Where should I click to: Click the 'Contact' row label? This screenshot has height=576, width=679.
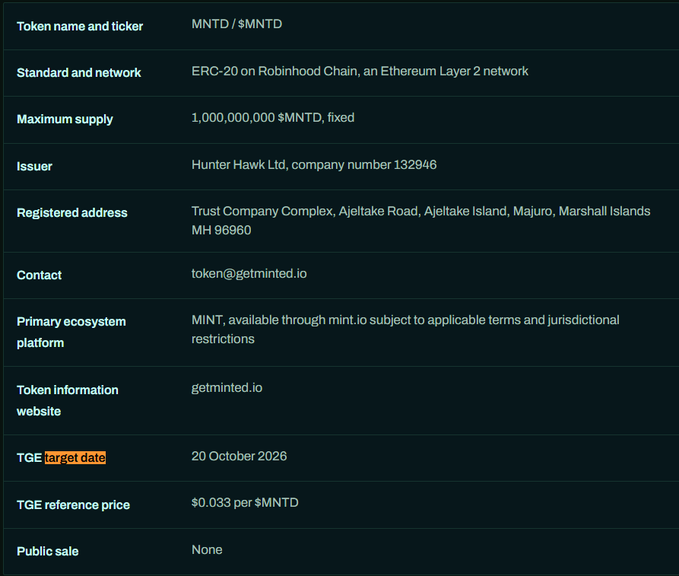click(x=39, y=275)
